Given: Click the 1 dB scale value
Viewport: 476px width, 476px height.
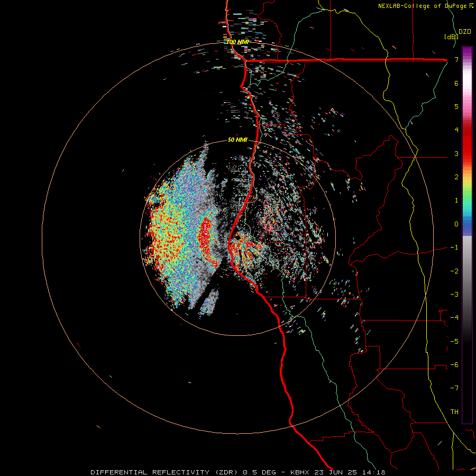Looking at the screenshot, I should [x=456, y=200].
